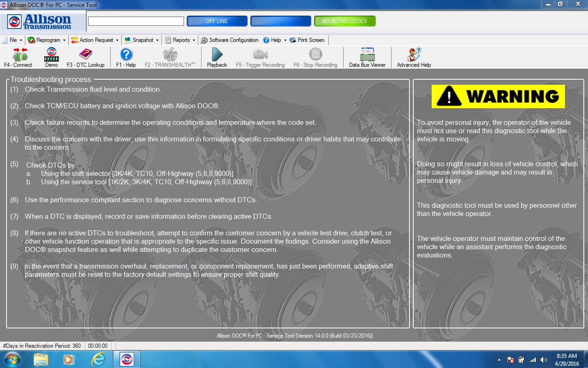588x368 pixels.
Task: Click the empty white text field
Action: tap(136, 21)
